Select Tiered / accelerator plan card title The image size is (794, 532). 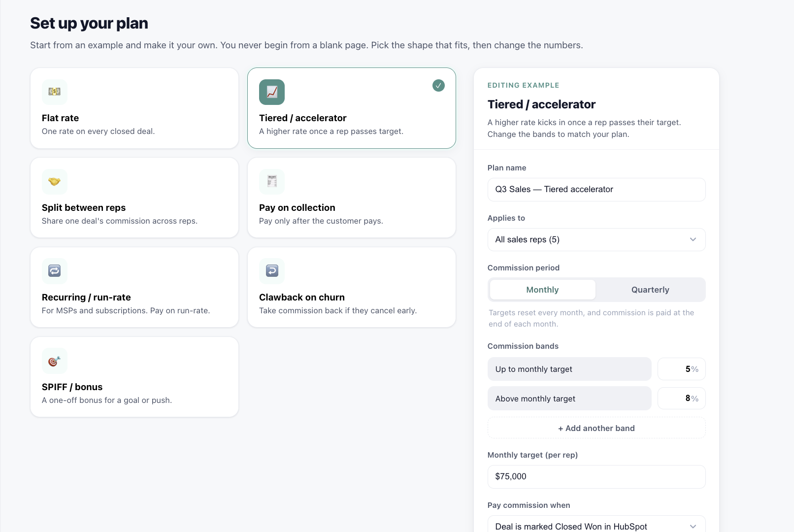pyautogui.click(x=303, y=118)
